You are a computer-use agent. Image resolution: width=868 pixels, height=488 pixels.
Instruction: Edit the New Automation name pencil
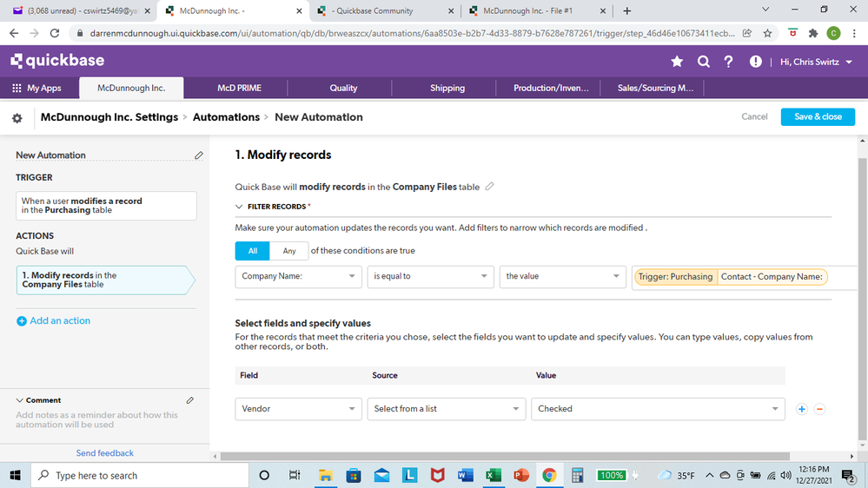pyautogui.click(x=199, y=155)
